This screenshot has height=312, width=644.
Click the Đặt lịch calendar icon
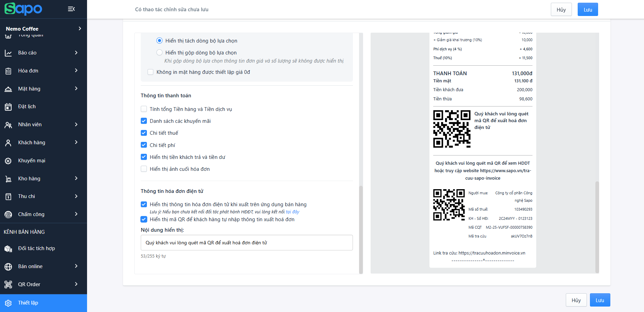[8, 107]
